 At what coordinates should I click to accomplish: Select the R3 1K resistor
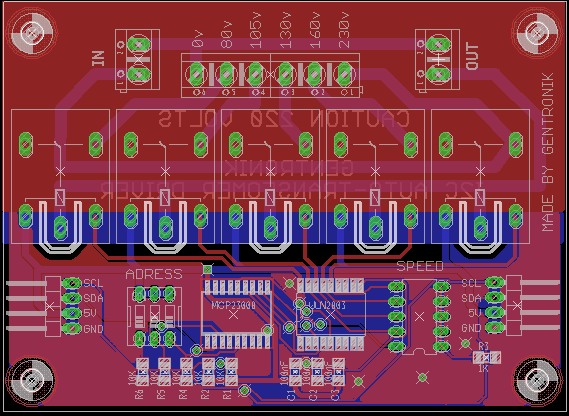click(487, 358)
